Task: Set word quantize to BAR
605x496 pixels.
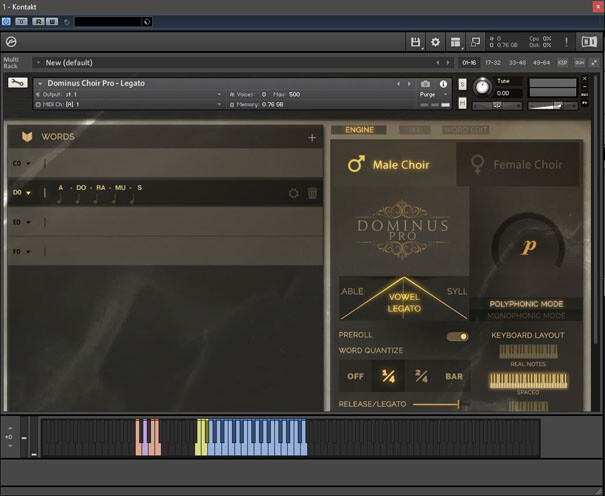Action: (453, 377)
